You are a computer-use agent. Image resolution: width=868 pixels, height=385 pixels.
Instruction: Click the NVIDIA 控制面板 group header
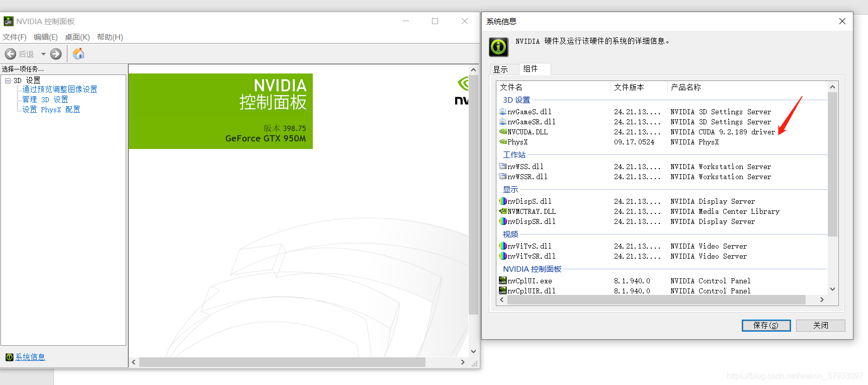coord(532,269)
